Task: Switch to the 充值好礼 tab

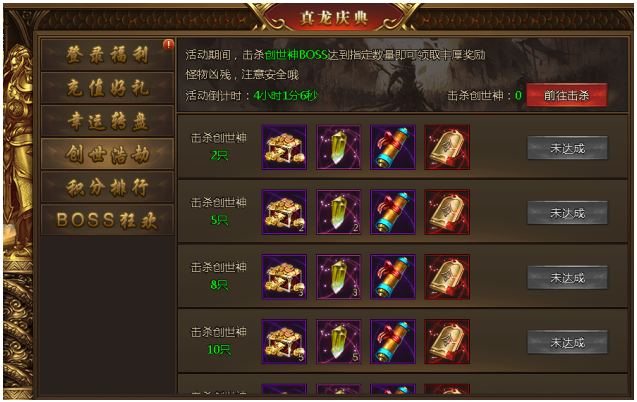Action: tap(107, 88)
